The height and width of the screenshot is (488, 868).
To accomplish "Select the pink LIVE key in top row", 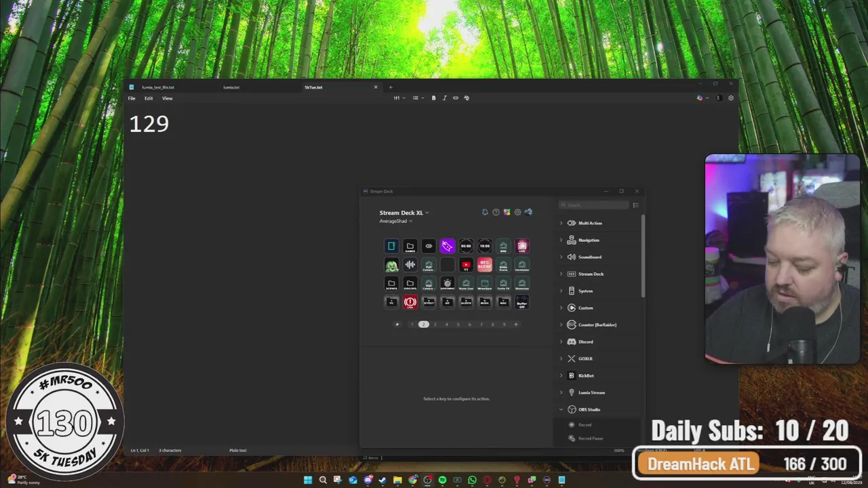I will tap(521, 246).
